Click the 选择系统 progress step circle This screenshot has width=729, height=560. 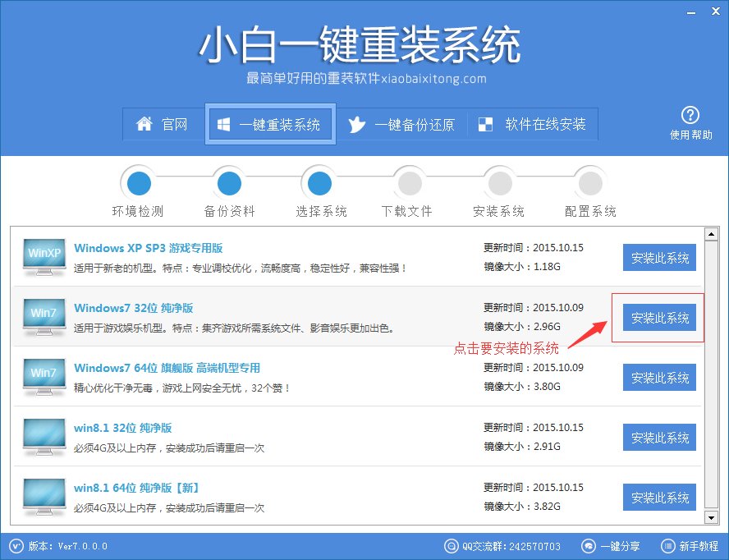click(319, 183)
